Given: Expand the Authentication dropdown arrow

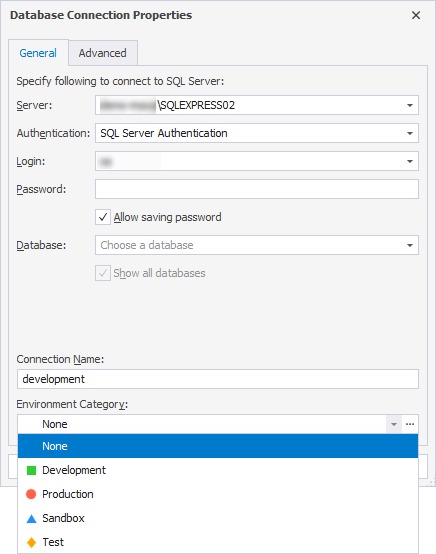Looking at the screenshot, I should pos(410,133).
